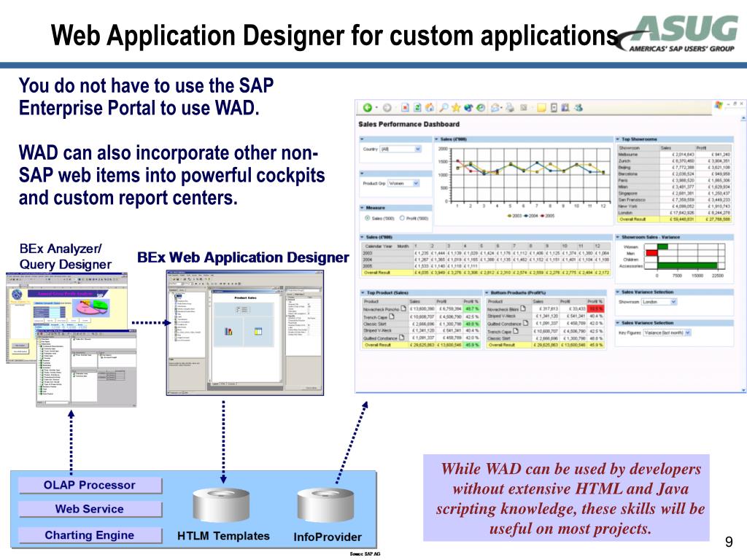
Task: Select the Sales ('000) measure radio button
Action: pyautogui.click(x=368, y=218)
